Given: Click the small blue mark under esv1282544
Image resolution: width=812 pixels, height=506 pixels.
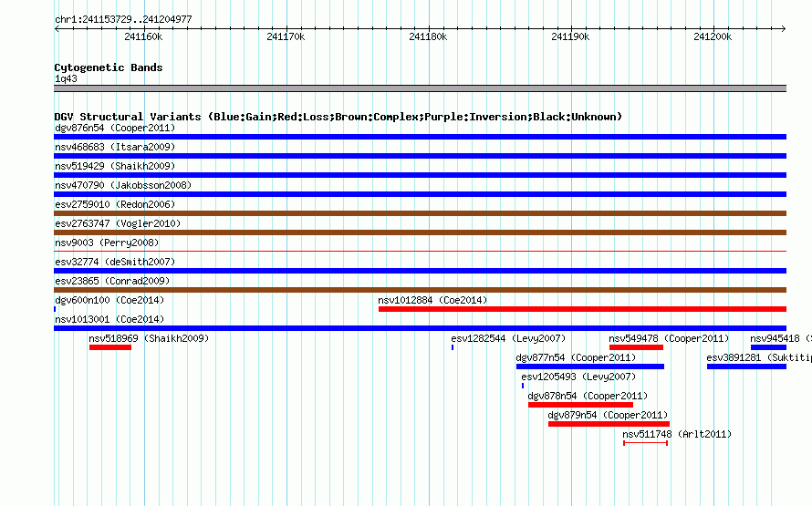Looking at the screenshot, I should click(453, 347).
